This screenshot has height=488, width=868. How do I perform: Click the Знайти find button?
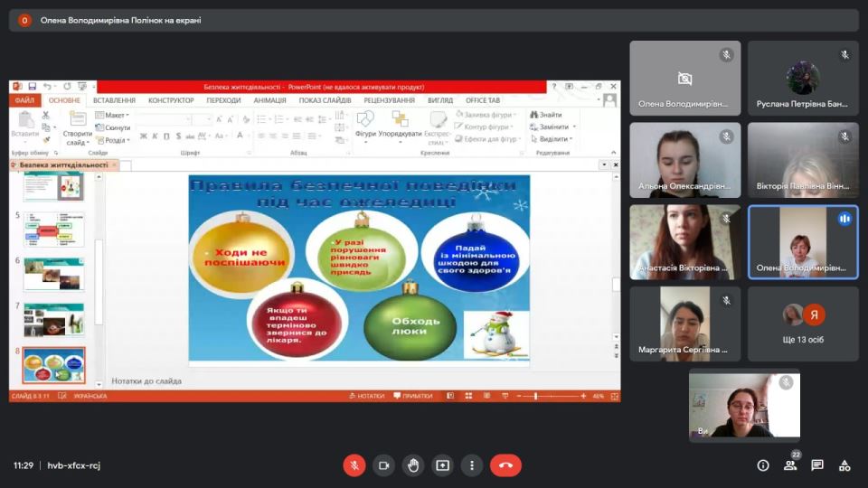point(546,115)
